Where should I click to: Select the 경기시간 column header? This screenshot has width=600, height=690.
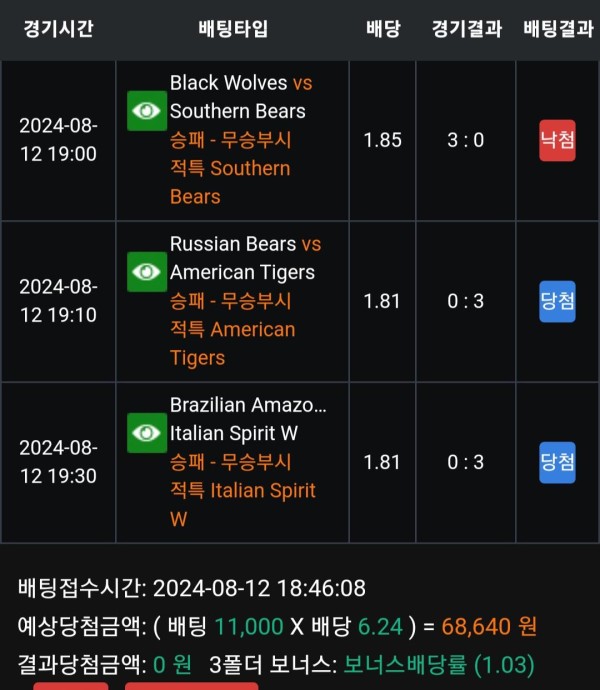pos(59,29)
